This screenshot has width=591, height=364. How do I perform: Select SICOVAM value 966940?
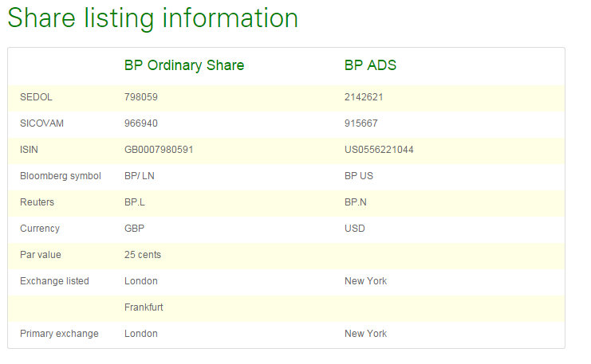[141, 123]
